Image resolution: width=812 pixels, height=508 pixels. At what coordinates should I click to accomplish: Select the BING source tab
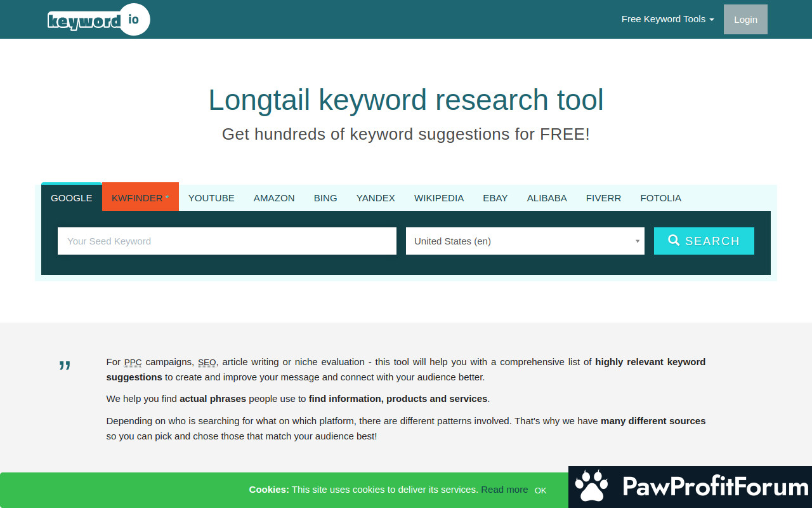(x=325, y=197)
